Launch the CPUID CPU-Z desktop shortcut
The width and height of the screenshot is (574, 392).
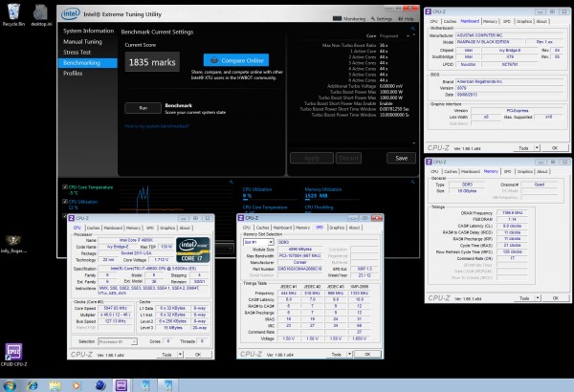13,355
